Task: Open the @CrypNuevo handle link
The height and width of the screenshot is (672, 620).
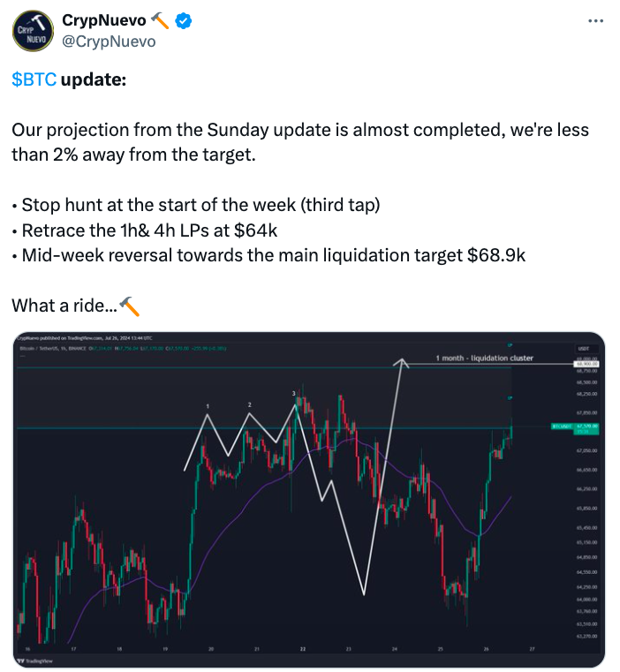Action: click(x=109, y=42)
